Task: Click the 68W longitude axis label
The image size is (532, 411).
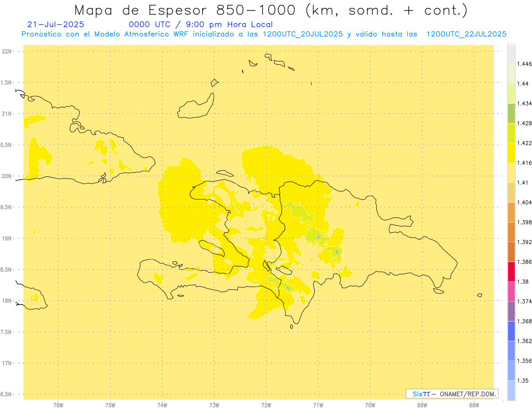Action: pos(474,405)
